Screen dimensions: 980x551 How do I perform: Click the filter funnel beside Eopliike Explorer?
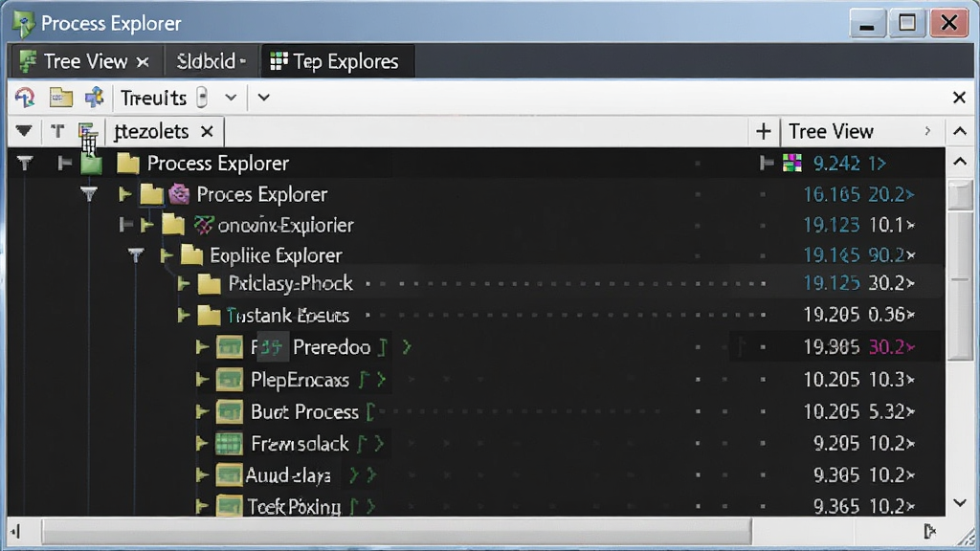click(x=136, y=254)
